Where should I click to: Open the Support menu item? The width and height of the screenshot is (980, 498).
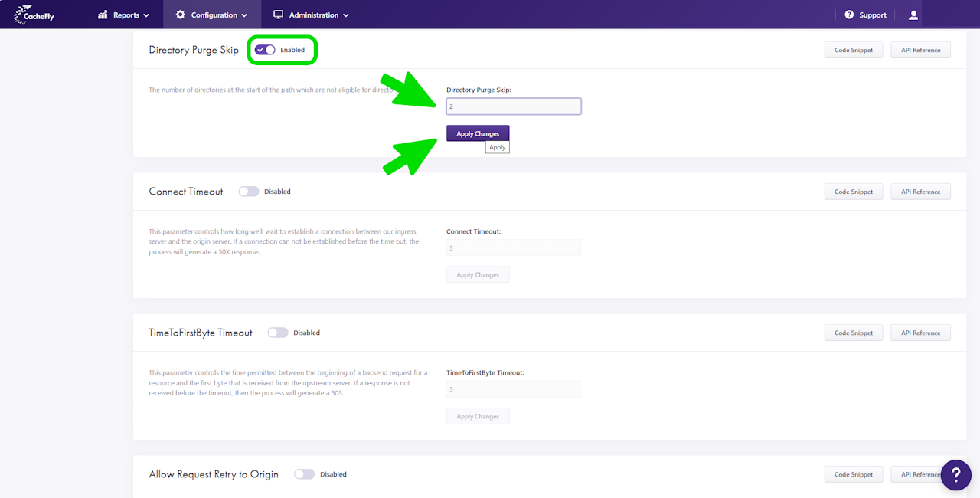865,15
